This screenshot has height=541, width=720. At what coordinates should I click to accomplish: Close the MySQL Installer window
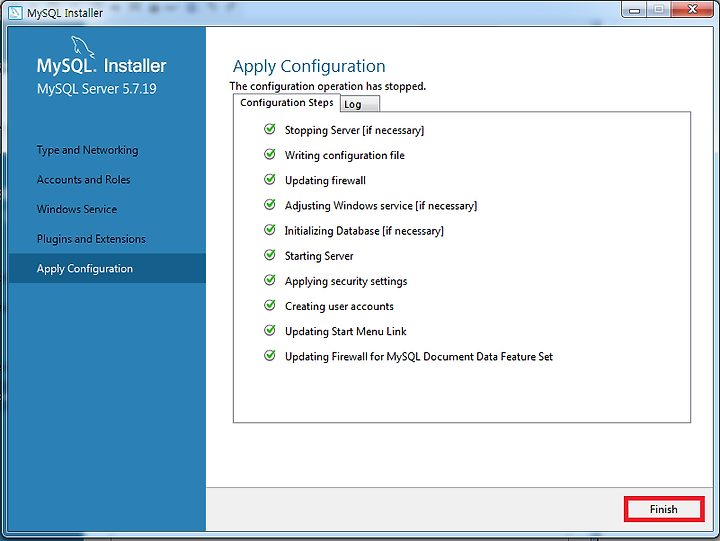[x=692, y=10]
